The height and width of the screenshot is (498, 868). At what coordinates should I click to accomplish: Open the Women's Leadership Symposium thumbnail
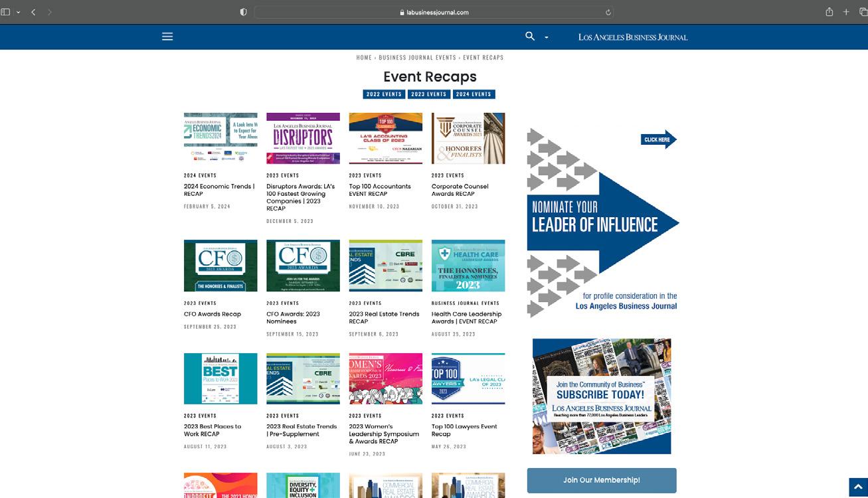(x=386, y=378)
